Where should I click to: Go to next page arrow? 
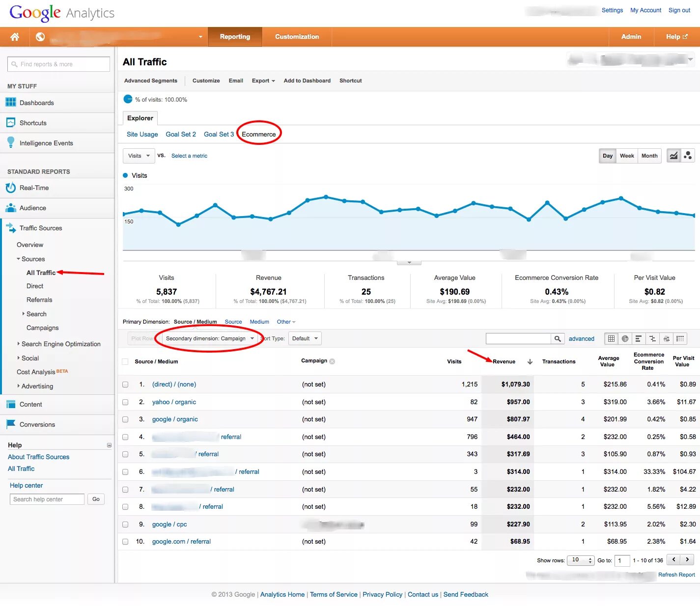tap(687, 559)
